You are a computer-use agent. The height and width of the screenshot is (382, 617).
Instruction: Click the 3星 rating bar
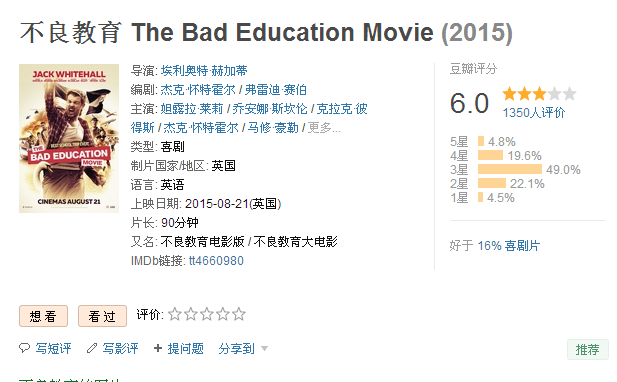[x=510, y=169]
